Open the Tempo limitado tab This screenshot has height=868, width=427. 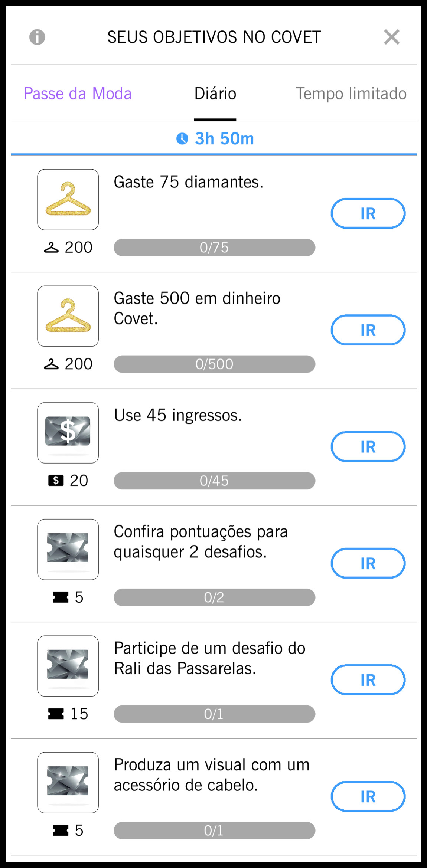coord(351,94)
